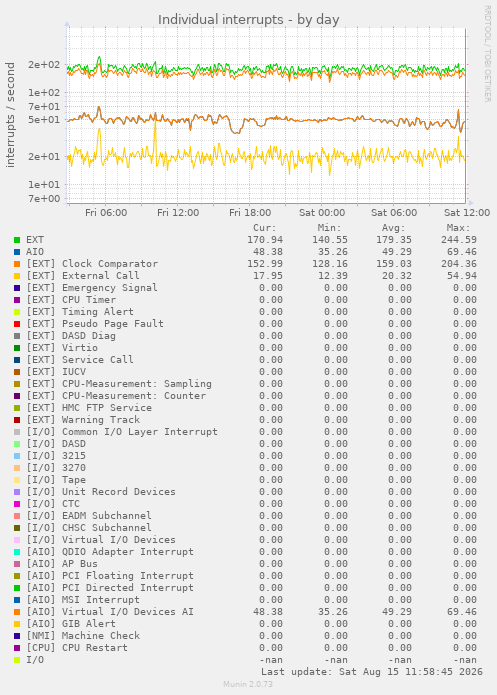
Task: Click the Machine Check legend label
Action: (x=83, y=636)
